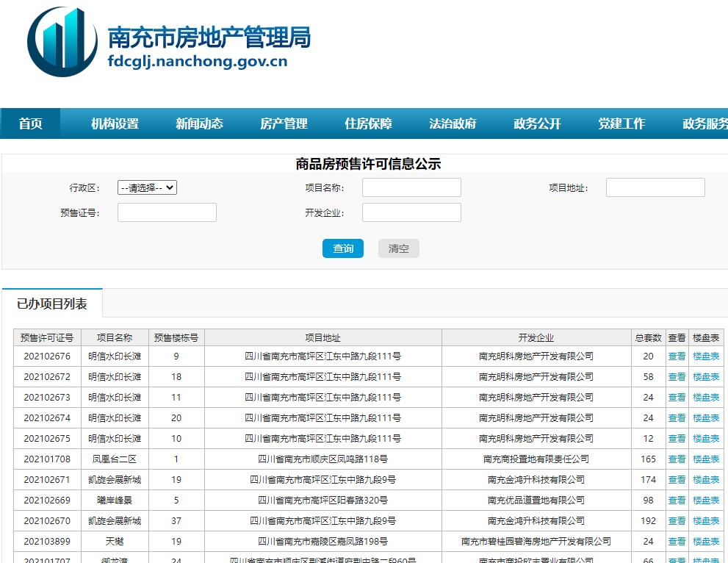728x563 pixels.
Task: Focus the 预售证号 input field
Action: (167, 212)
